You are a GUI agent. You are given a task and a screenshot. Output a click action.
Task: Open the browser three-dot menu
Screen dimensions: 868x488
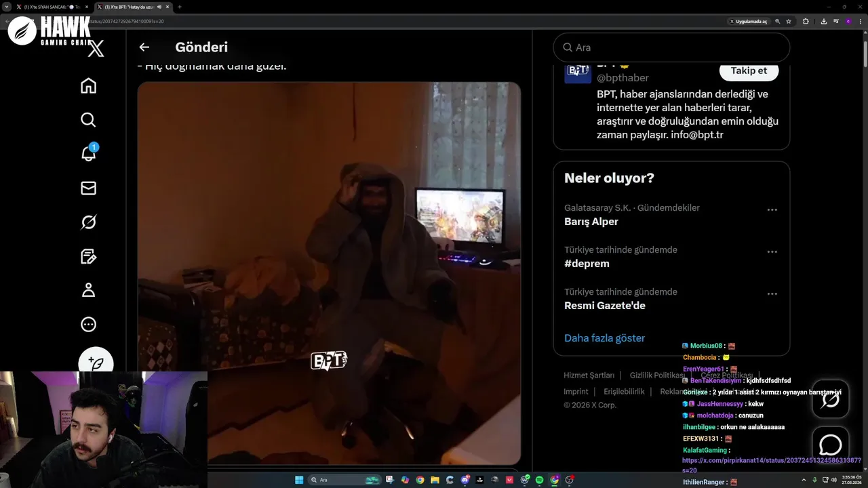pos(861,21)
